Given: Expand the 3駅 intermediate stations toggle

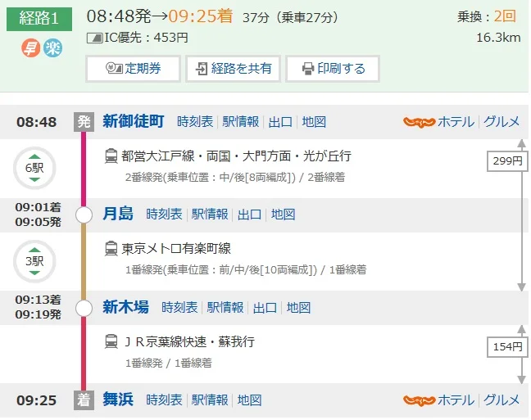Looking at the screenshot, I should [34, 261].
